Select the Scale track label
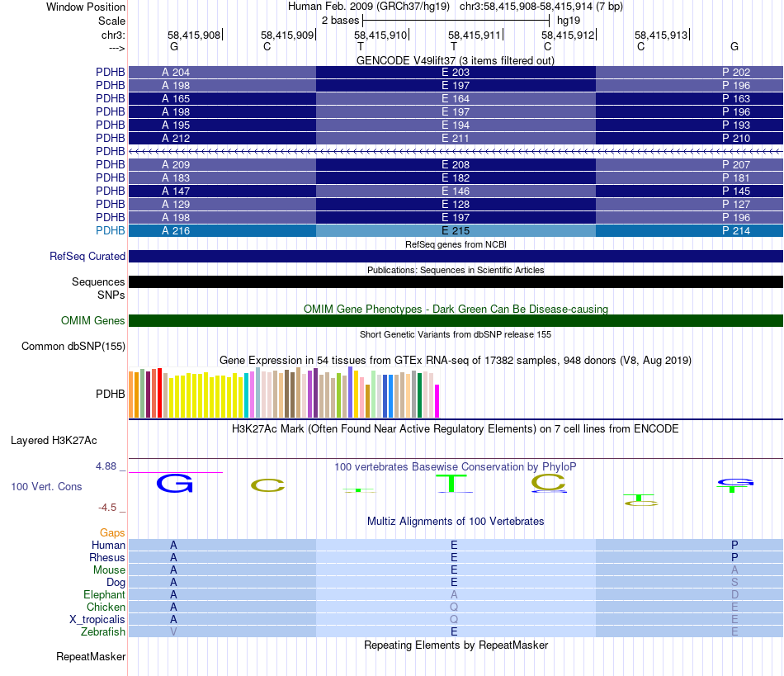 pyautogui.click(x=111, y=21)
